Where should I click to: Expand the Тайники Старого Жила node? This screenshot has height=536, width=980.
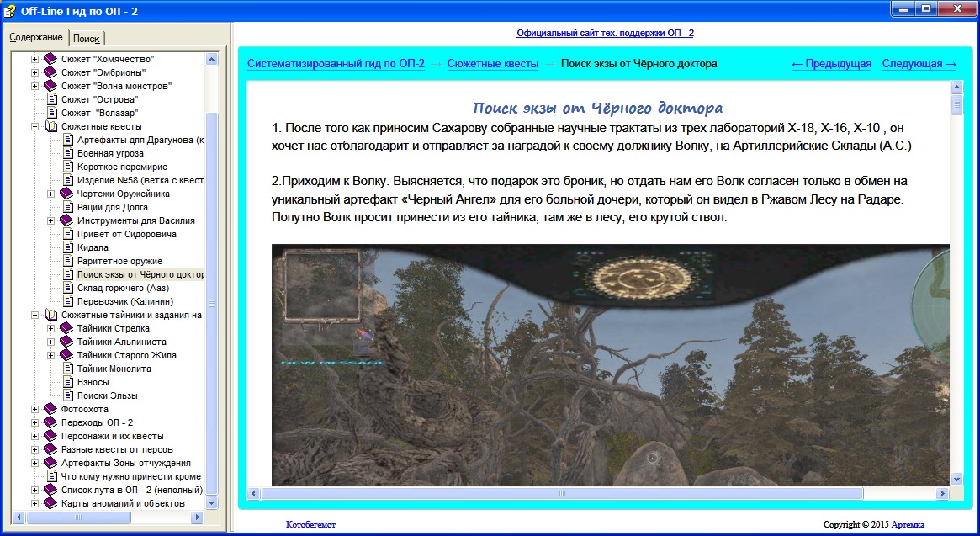coord(51,354)
